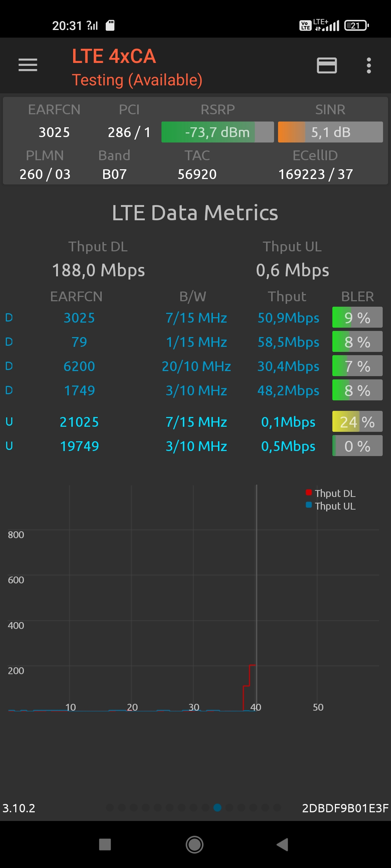Screen dimensions: 391x868
Task: Open the hamburger navigation menu
Action: [x=28, y=65]
